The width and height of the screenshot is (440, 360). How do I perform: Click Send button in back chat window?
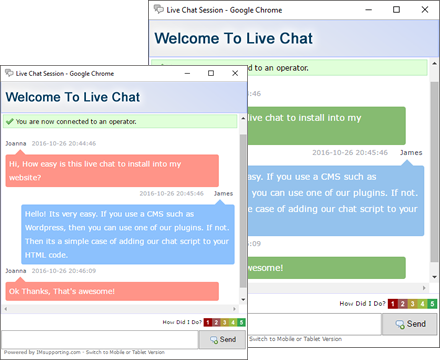410,324
